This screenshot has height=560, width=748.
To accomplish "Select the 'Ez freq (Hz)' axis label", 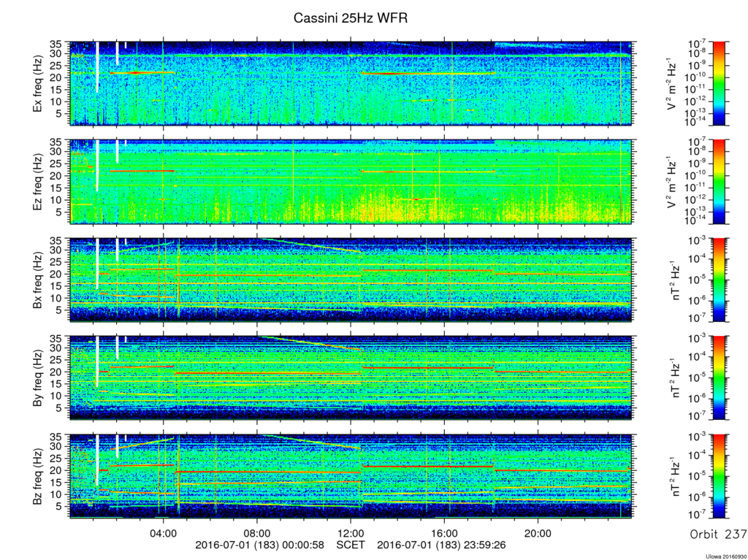I will tap(38, 182).
